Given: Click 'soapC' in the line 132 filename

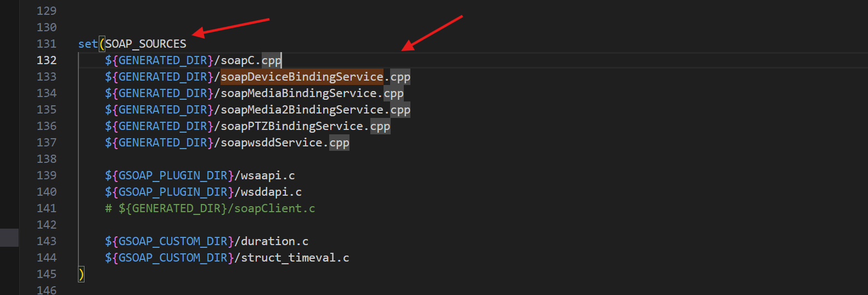Looking at the screenshot, I should click(238, 60).
